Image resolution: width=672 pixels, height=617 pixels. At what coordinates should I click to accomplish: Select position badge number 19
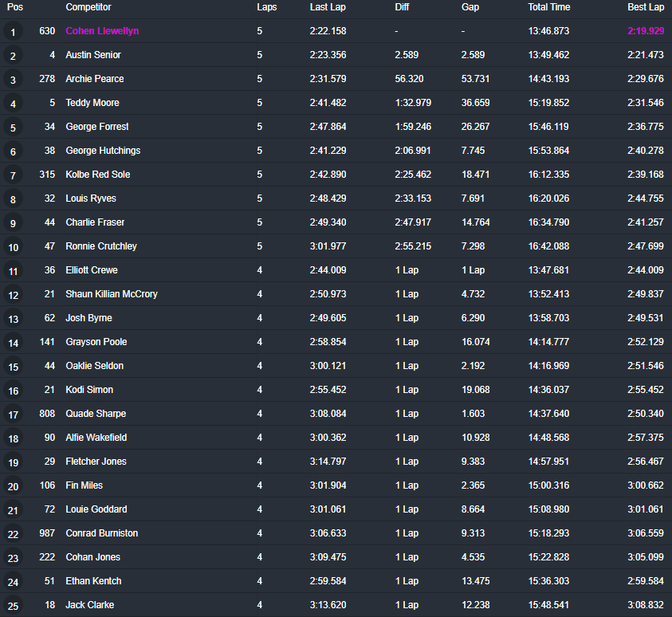[13, 462]
